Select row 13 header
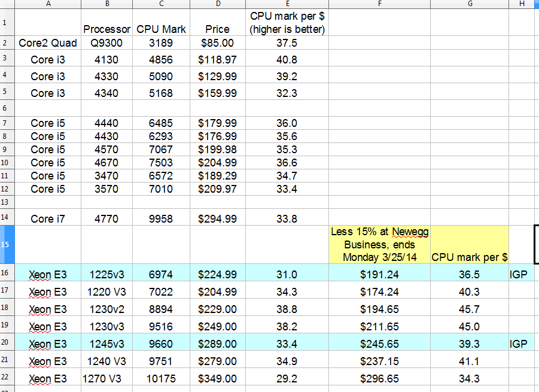Screen dimensions: 539x392 point(7,202)
